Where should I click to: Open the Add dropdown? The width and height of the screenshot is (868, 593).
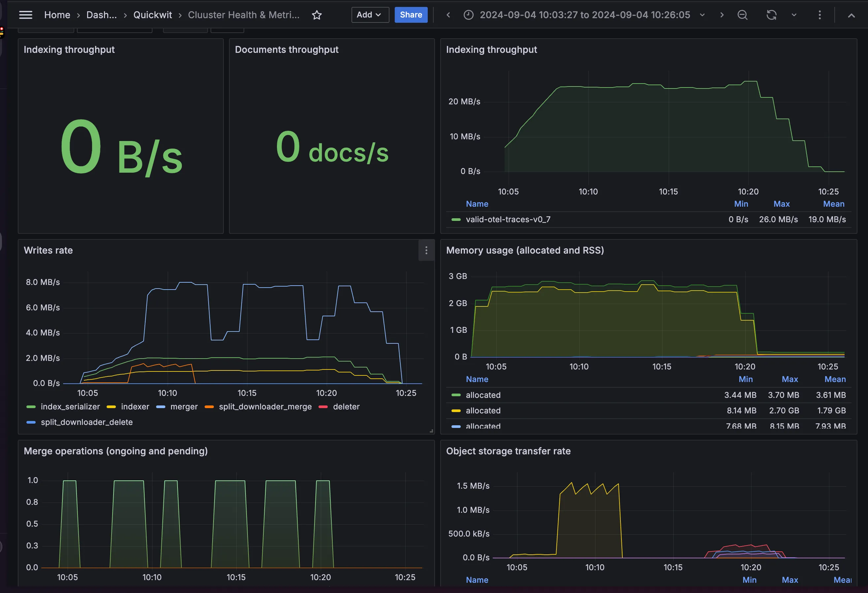[x=370, y=15]
